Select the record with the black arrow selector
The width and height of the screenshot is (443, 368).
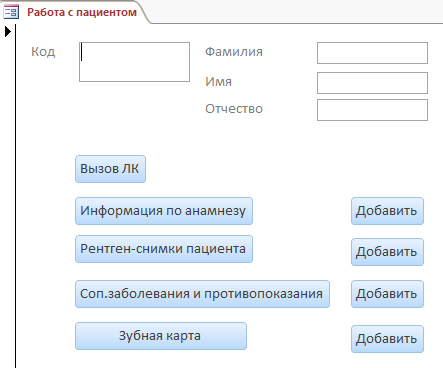pos(8,32)
